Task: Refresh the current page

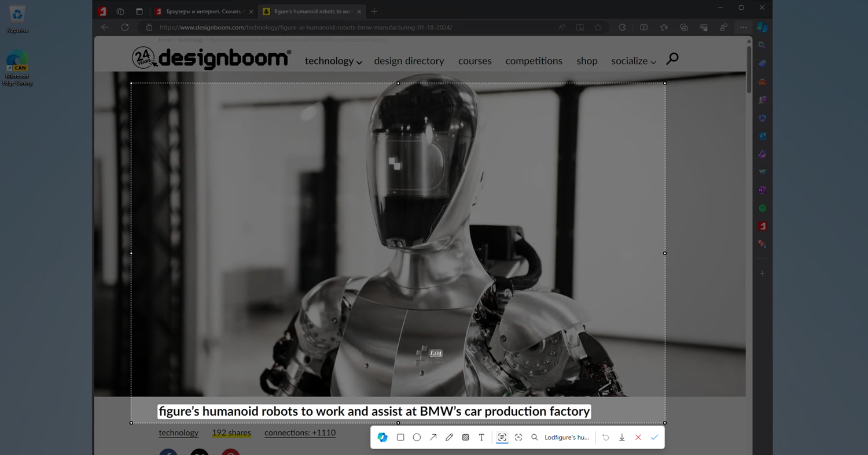Action: (125, 27)
